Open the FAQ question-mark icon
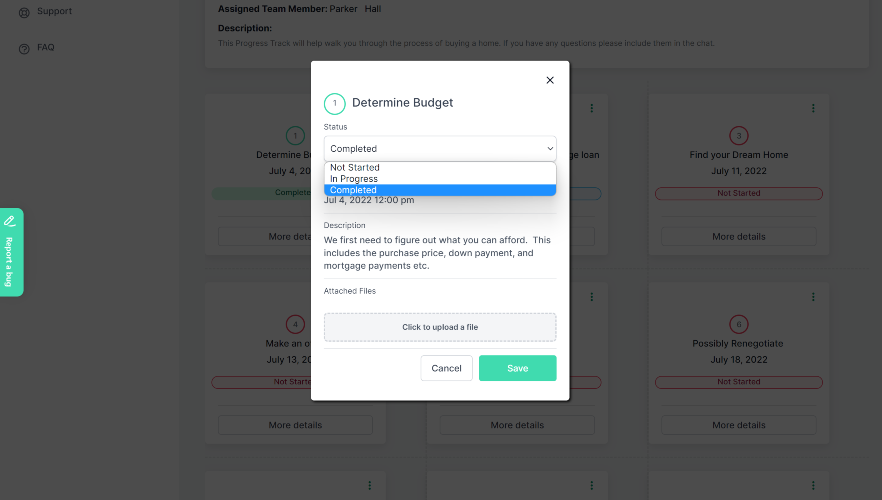The image size is (882, 500). [24, 48]
